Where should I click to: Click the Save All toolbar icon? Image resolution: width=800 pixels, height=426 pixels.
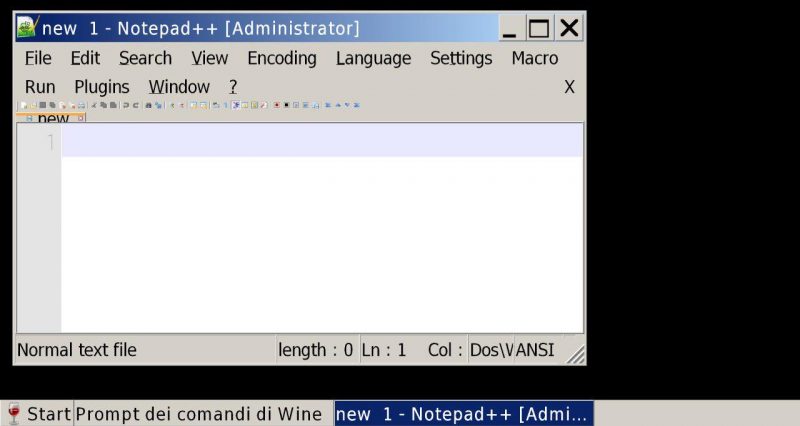pos(53,105)
